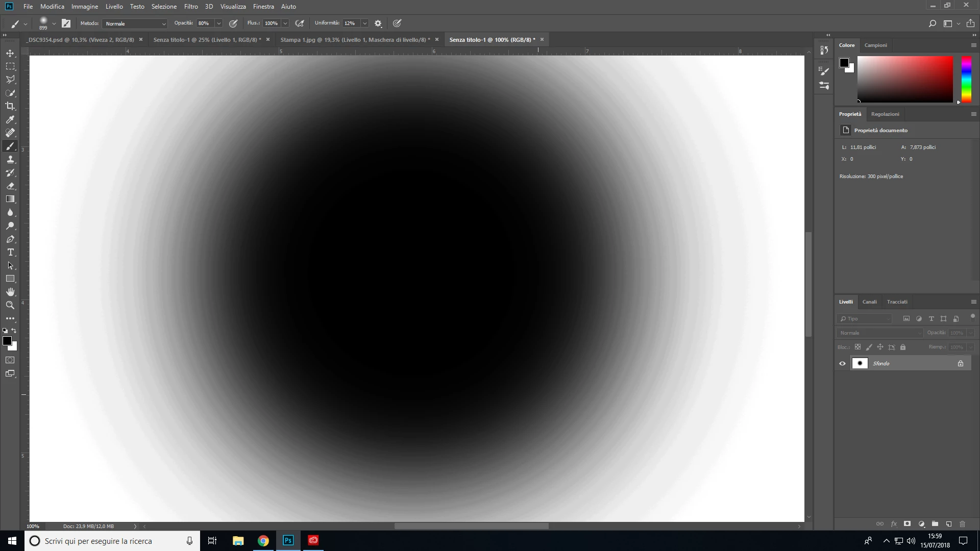Open the Filtro menu
Screen dimensions: 980x551
tap(191, 7)
